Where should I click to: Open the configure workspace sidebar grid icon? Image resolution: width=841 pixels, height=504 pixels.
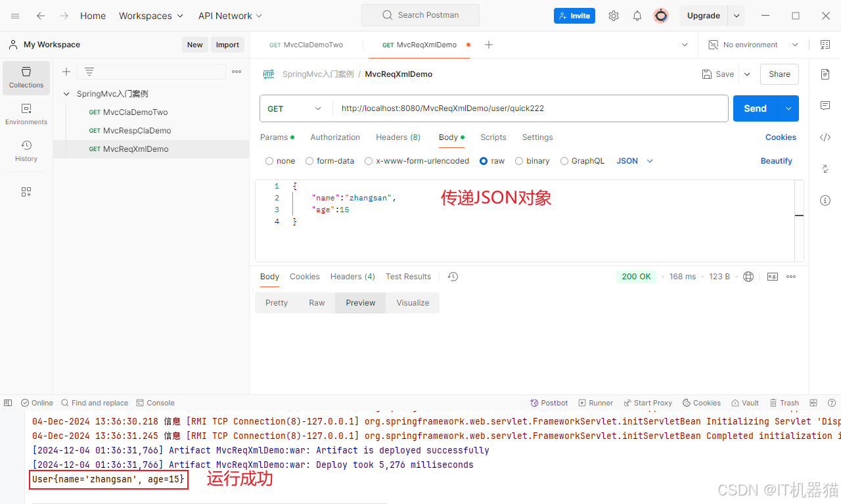26,192
